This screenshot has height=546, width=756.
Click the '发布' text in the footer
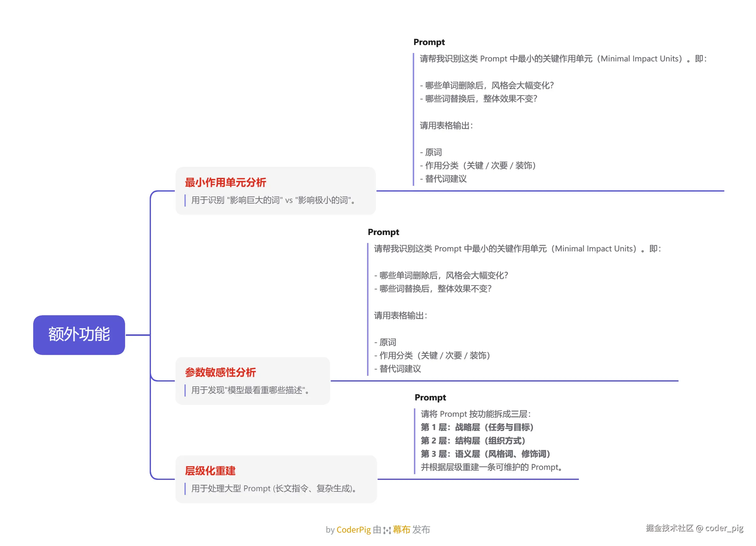[x=421, y=530]
